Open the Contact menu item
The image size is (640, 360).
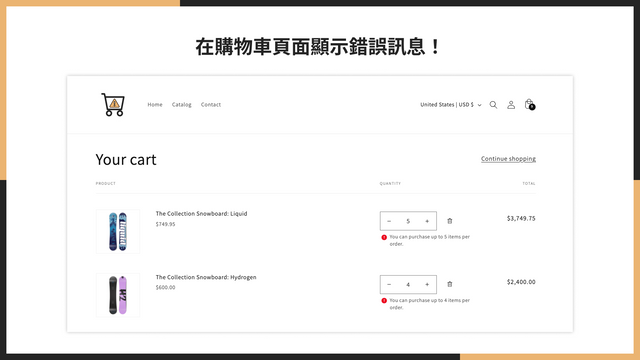coord(211,105)
